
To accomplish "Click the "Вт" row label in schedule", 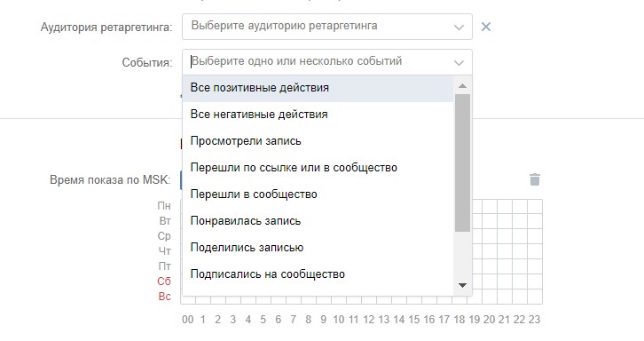I will click(x=165, y=221).
